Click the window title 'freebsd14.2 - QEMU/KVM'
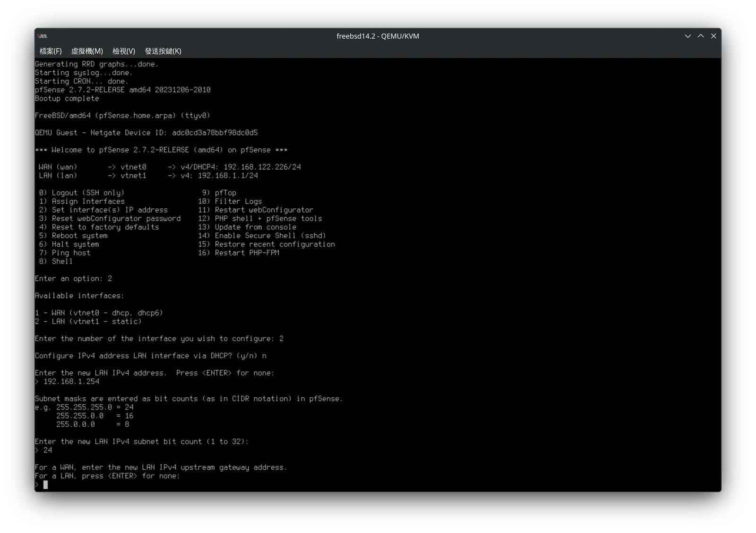Image resolution: width=756 pixels, height=533 pixels. tap(378, 36)
